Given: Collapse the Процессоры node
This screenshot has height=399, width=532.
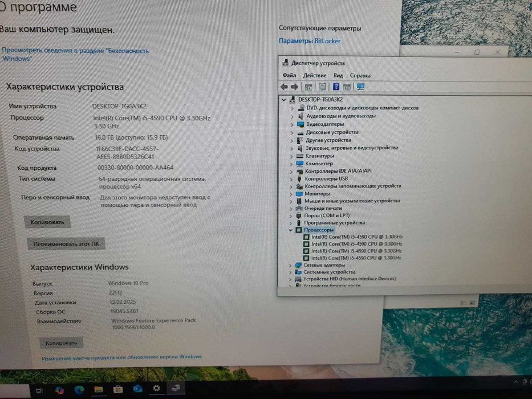Looking at the screenshot, I should (290, 230).
